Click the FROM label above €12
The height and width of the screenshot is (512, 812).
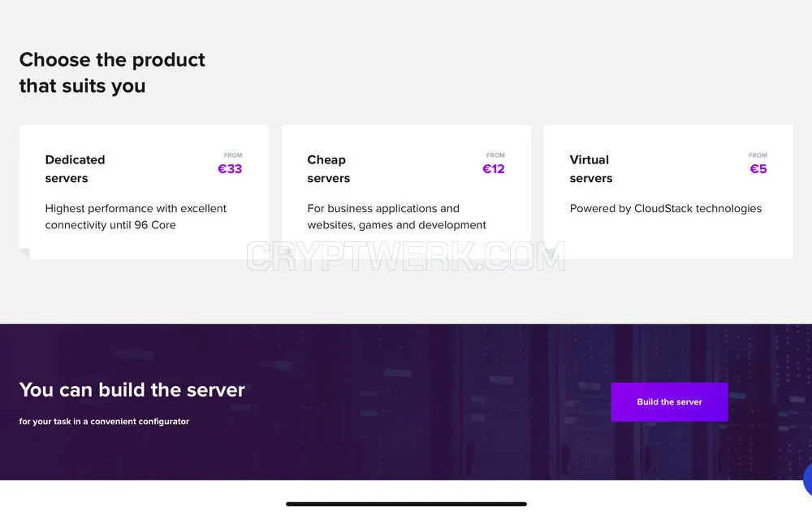(495, 155)
